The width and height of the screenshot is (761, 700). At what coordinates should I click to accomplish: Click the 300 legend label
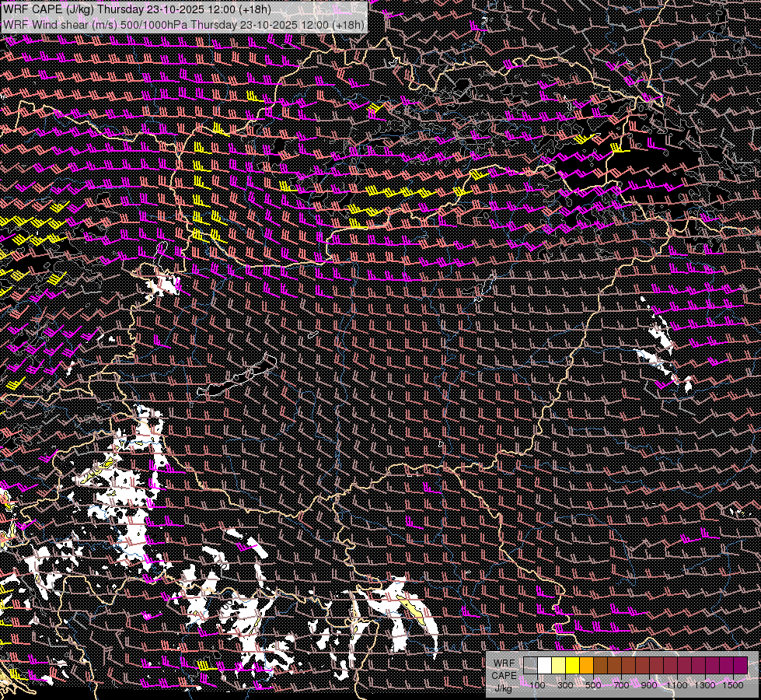pos(565,685)
